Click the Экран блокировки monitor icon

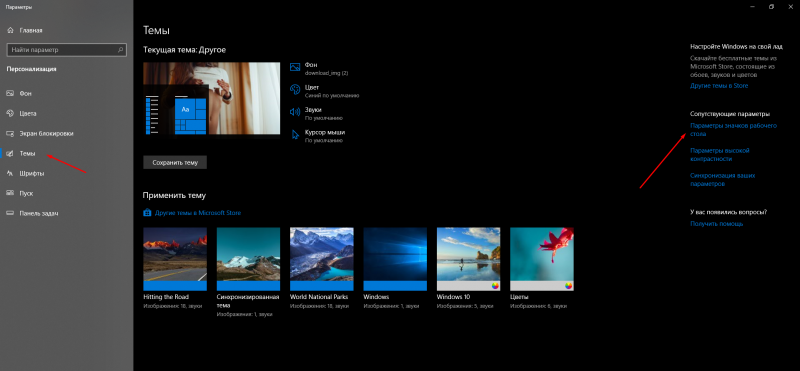[x=10, y=134]
